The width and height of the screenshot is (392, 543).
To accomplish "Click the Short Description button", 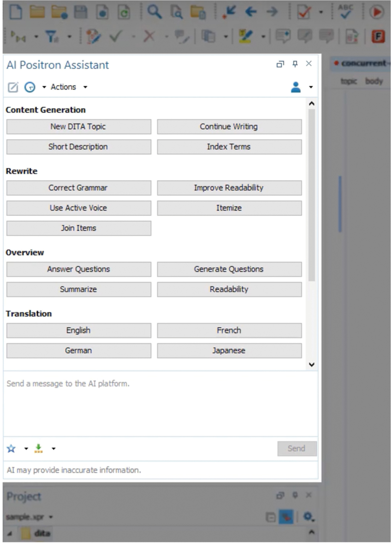I will coord(79,147).
